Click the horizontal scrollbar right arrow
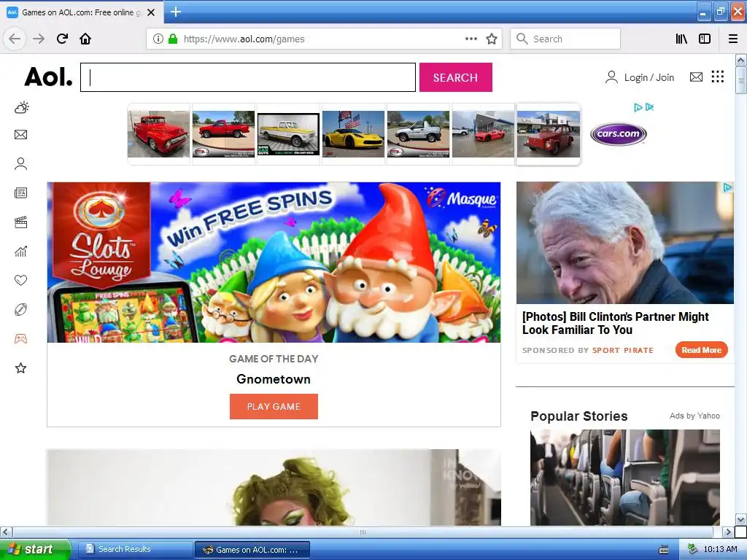This screenshot has height=560, width=747. [728, 532]
